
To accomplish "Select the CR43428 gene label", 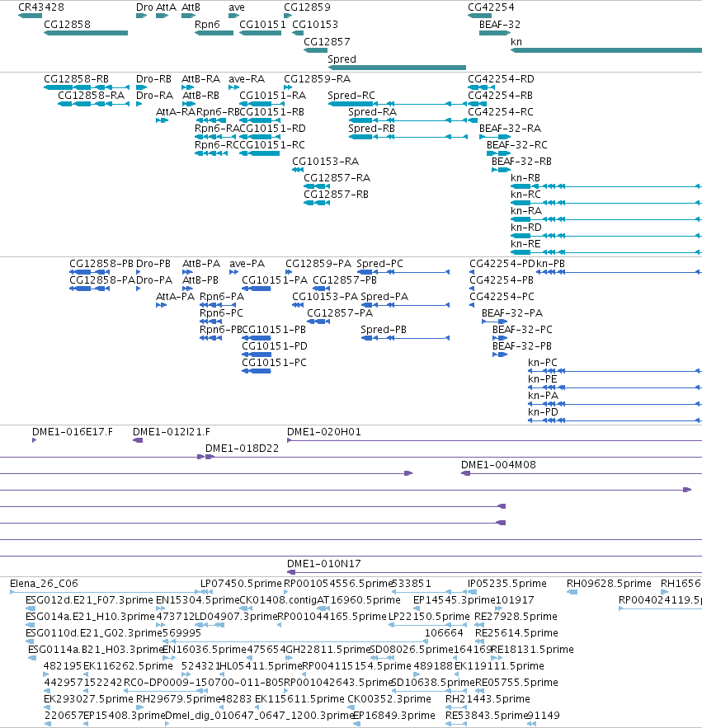I will click(41, 7).
